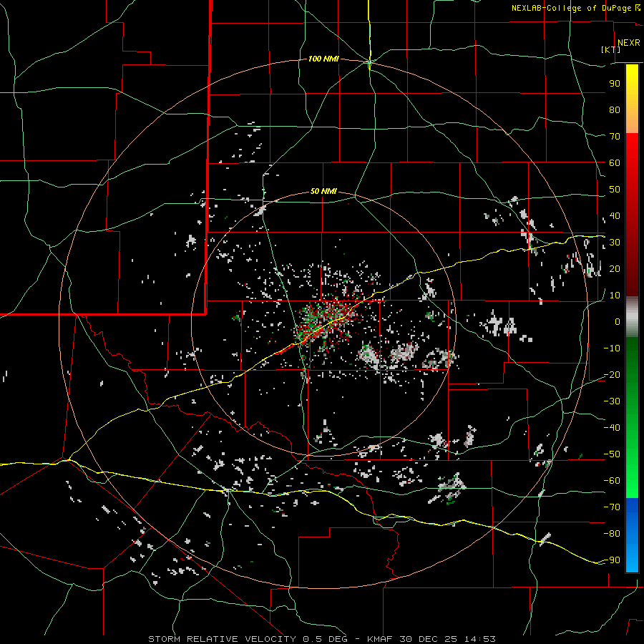644x644 pixels.
Task: Click the -80 velocity scale label
Action: click(612, 534)
